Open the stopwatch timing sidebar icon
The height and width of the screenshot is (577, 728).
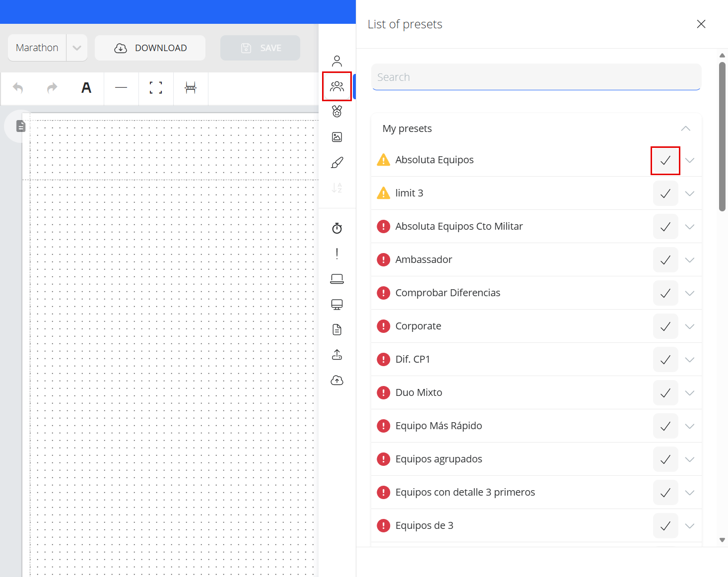click(337, 228)
